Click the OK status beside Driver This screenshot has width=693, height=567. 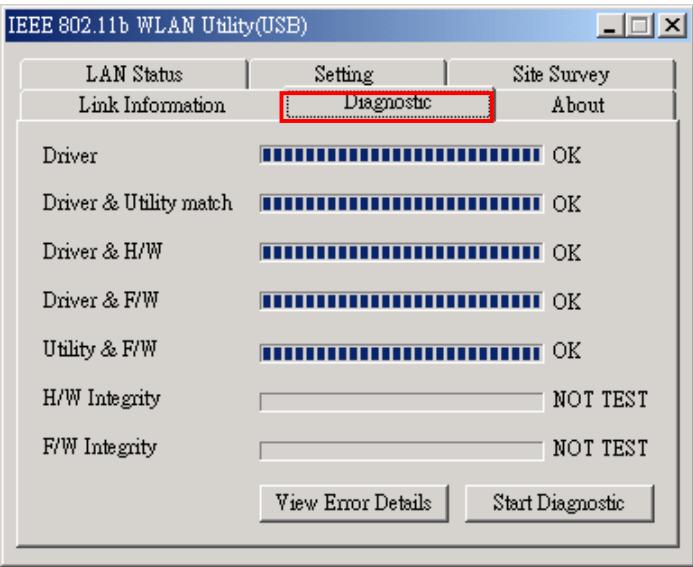(567, 156)
